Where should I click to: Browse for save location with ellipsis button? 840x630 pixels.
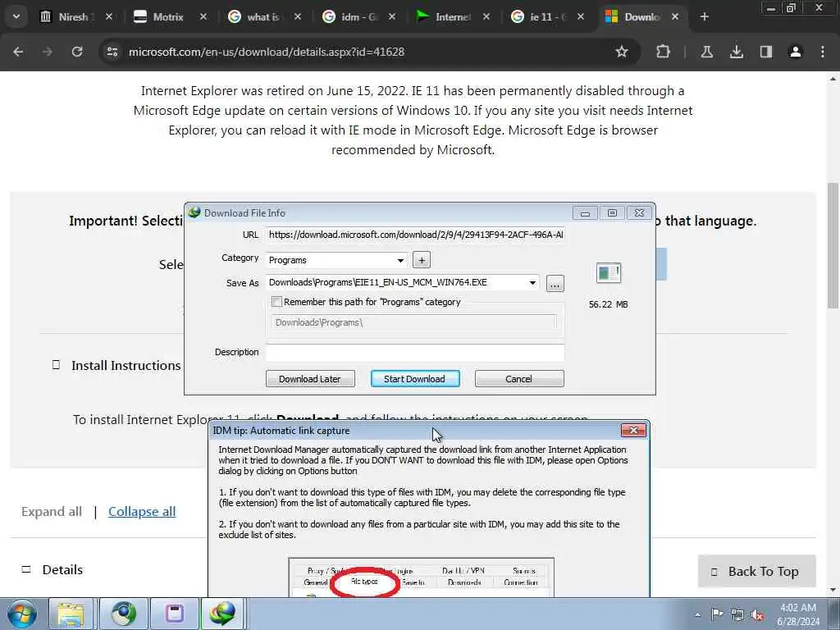pos(555,283)
